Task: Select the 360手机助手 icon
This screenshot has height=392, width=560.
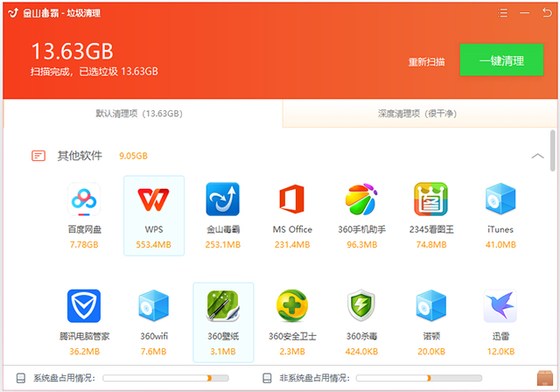Action: 361,199
